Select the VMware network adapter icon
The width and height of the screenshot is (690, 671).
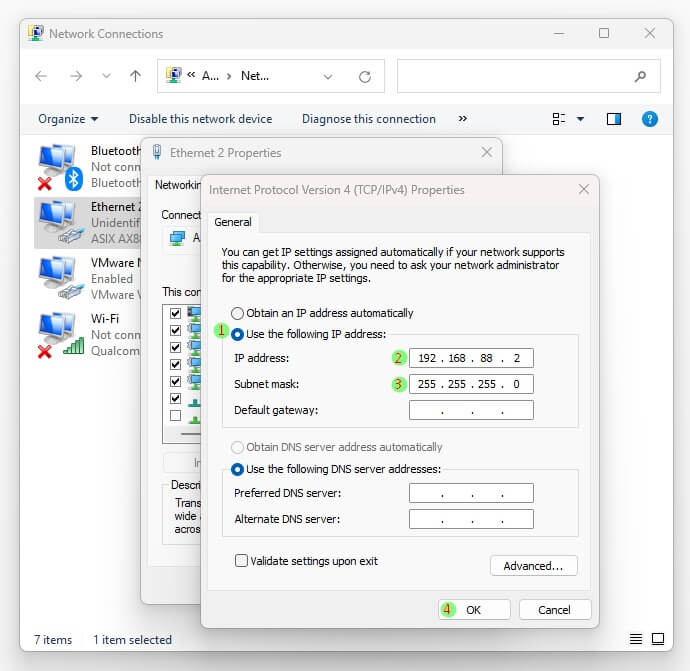[58, 277]
